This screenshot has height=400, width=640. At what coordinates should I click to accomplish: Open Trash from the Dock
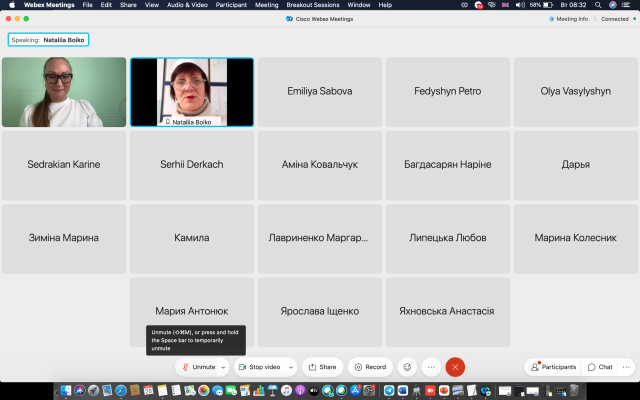tap(574, 391)
